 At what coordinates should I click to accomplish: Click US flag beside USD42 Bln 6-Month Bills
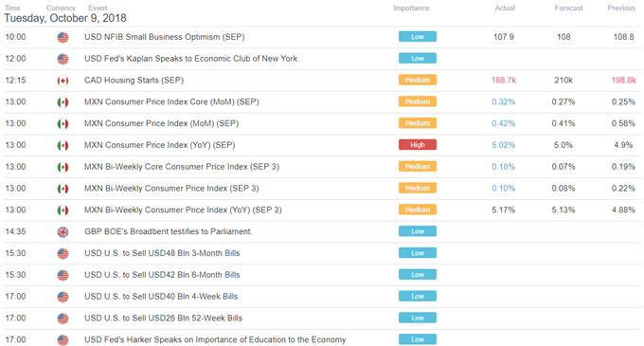pos(63,275)
